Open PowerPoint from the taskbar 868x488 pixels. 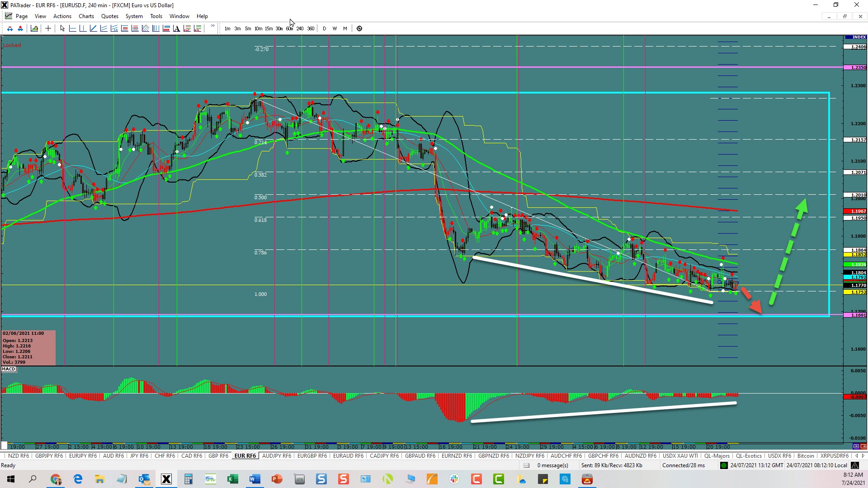coord(277,479)
